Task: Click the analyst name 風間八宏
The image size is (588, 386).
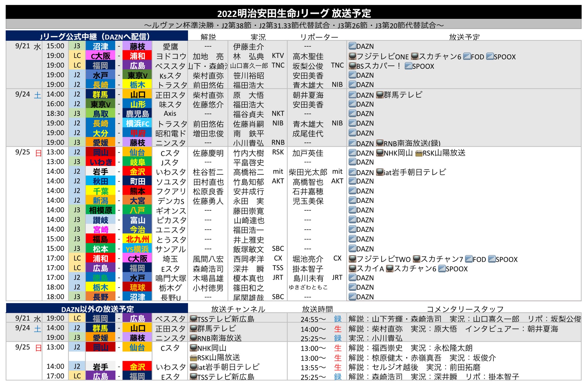Action: pyautogui.click(x=208, y=259)
